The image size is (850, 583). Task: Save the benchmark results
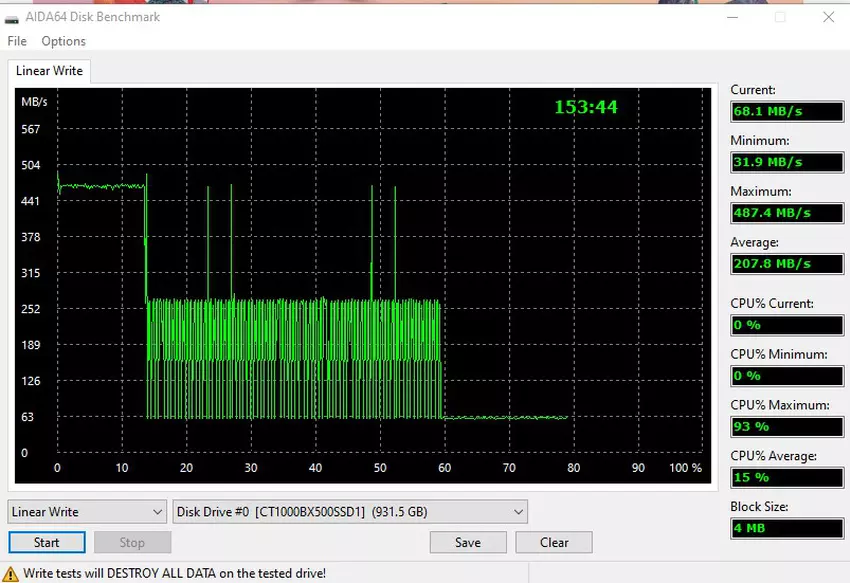[467, 543]
